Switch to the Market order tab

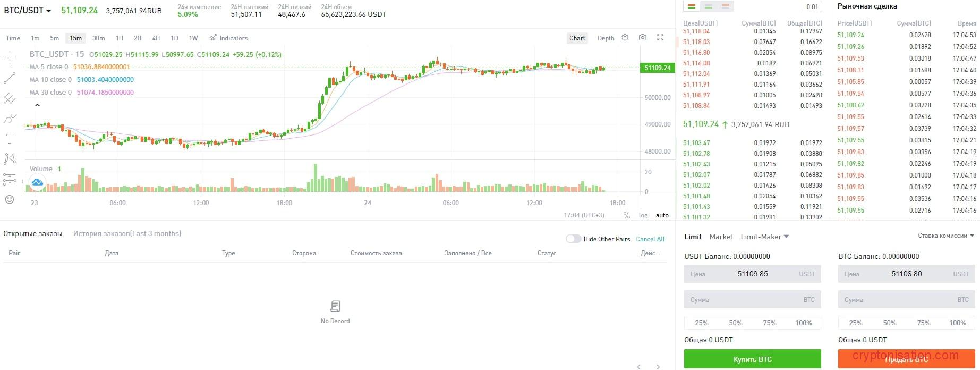(721, 237)
